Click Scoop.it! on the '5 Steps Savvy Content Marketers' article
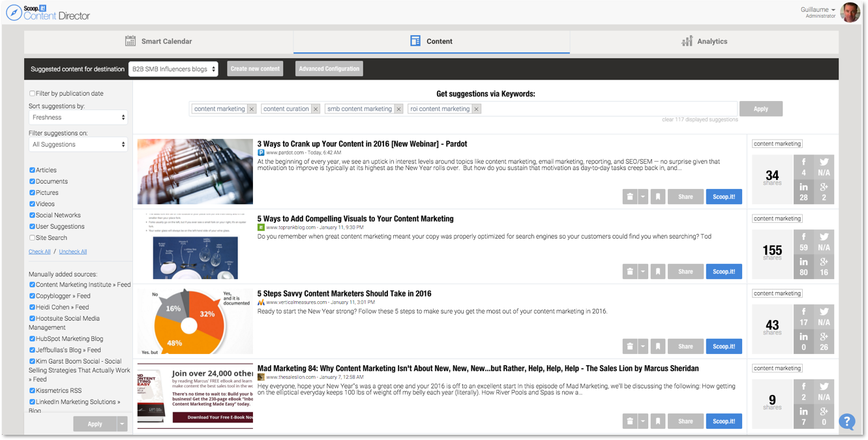 click(724, 347)
